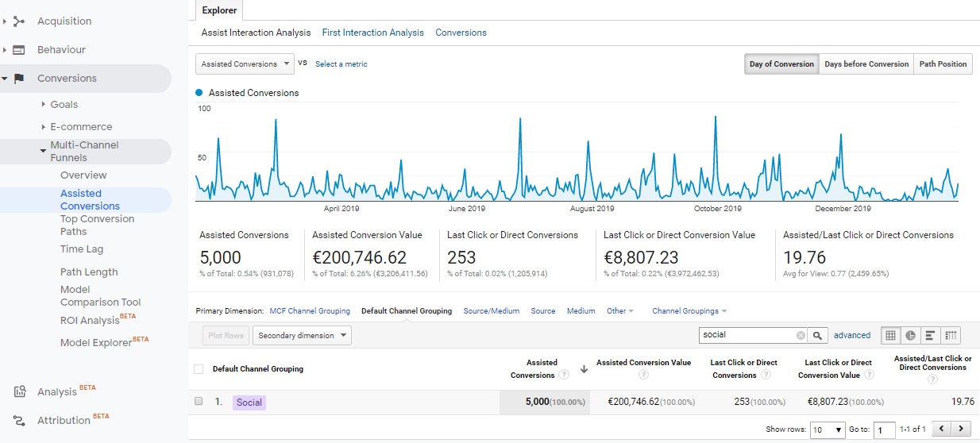Click the 'Select a metric' link
The width and height of the screenshot is (980, 443).
click(x=341, y=64)
